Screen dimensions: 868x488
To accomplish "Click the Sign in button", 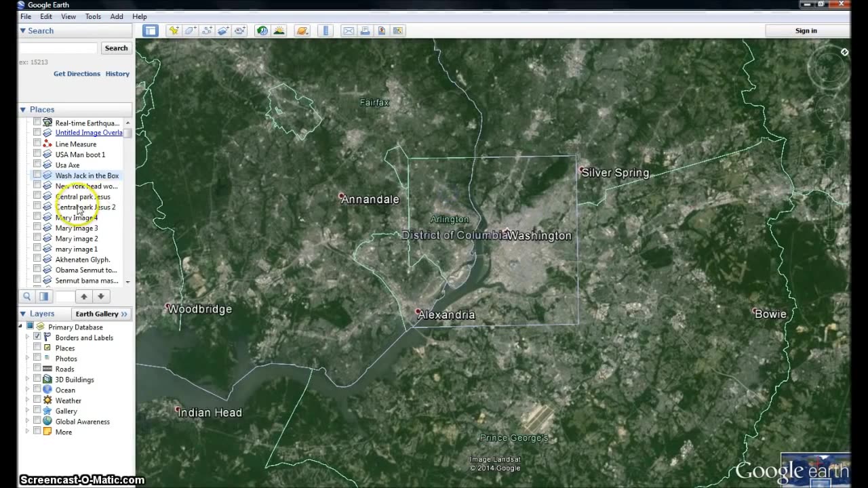I will tap(806, 30).
